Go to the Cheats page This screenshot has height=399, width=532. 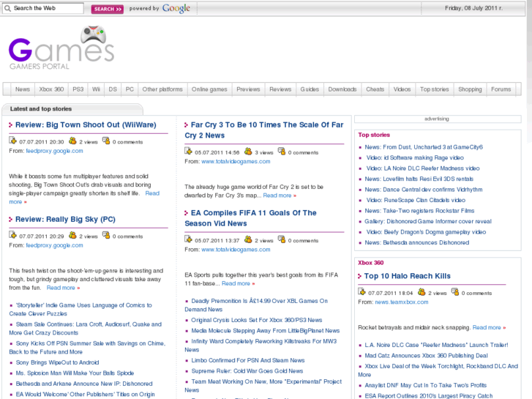(375, 89)
